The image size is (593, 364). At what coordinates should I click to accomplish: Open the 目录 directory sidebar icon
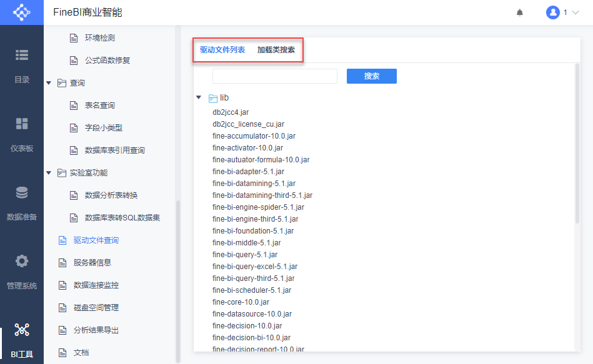(21, 55)
